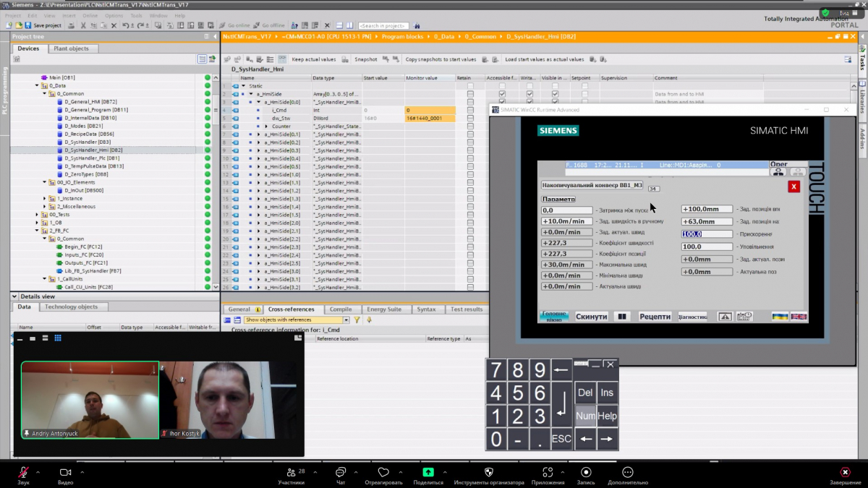
Task: Click the Undo arrow in TIA toolbar
Action: pos(125,25)
